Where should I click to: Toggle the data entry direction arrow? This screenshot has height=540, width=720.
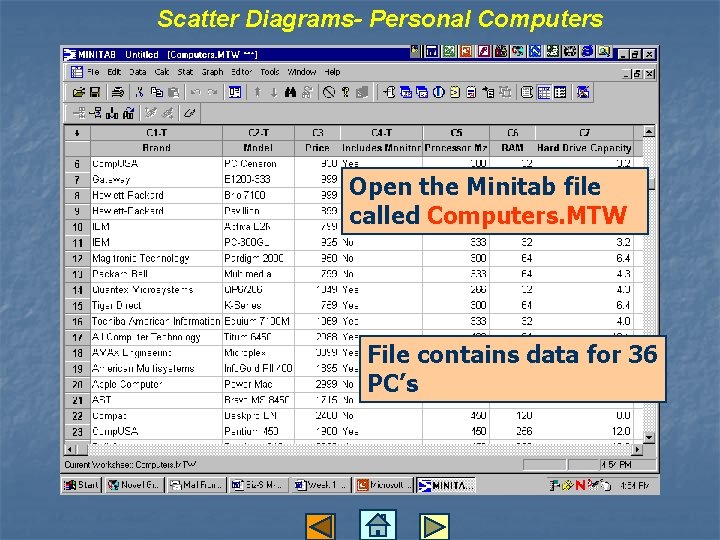(x=77, y=133)
